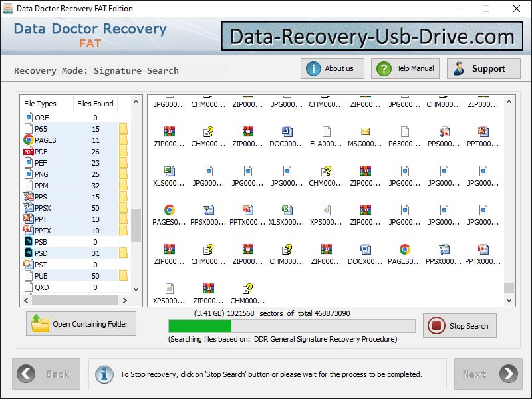532x399 pixels.
Task: Click the green question mark on Help Manual
Action: (x=383, y=68)
